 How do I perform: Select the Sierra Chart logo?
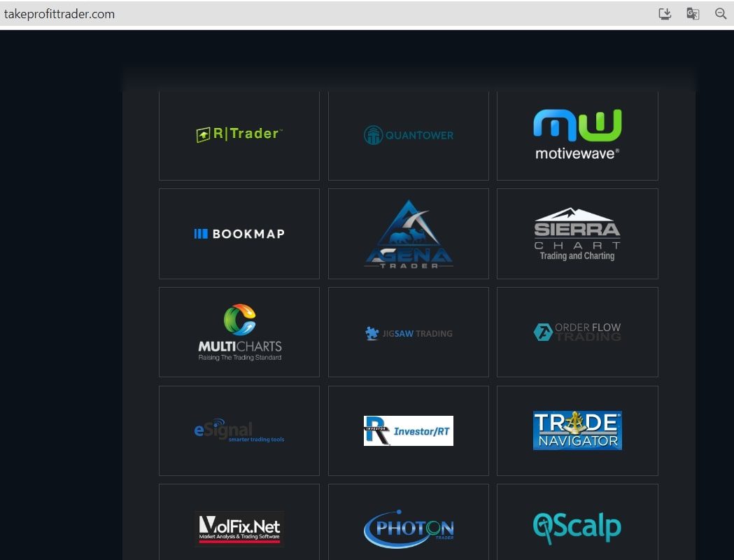click(577, 234)
